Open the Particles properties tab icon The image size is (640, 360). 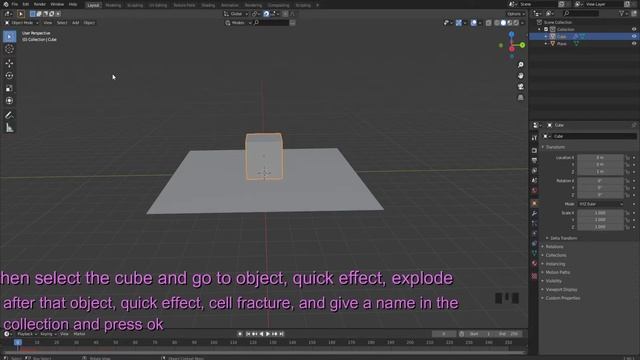coord(534,223)
